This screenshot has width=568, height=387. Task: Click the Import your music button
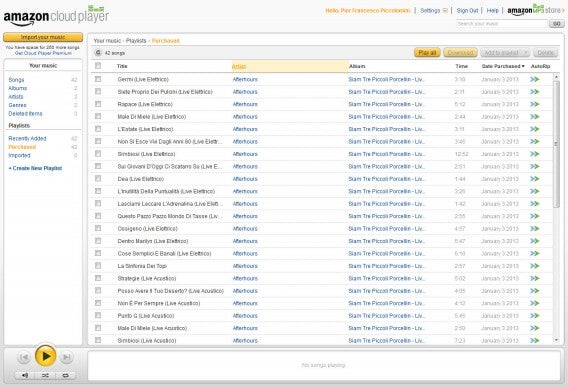coord(43,37)
